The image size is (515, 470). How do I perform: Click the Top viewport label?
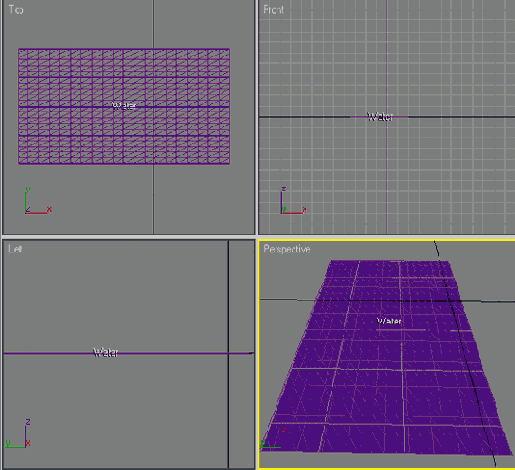(x=16, y=10)
